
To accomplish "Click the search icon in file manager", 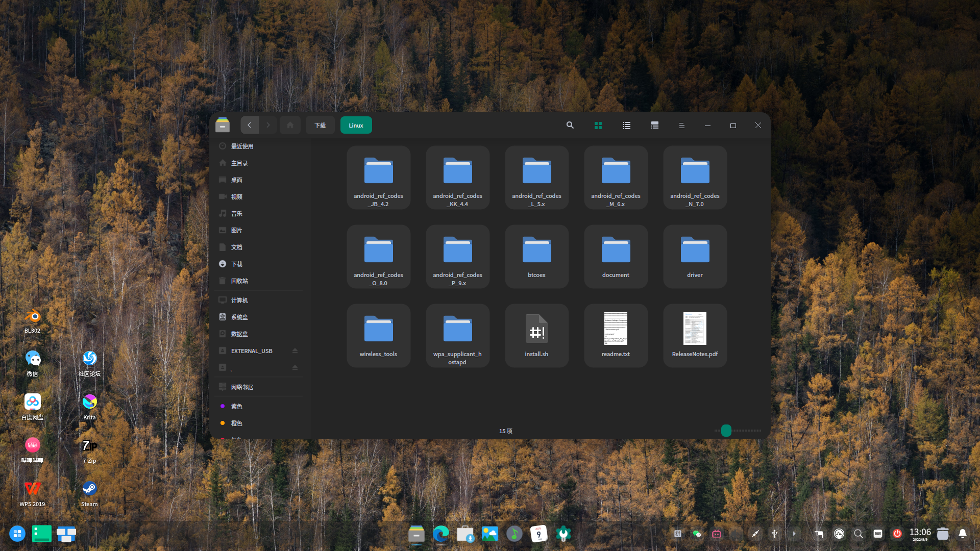I will (x=570, y=125).
